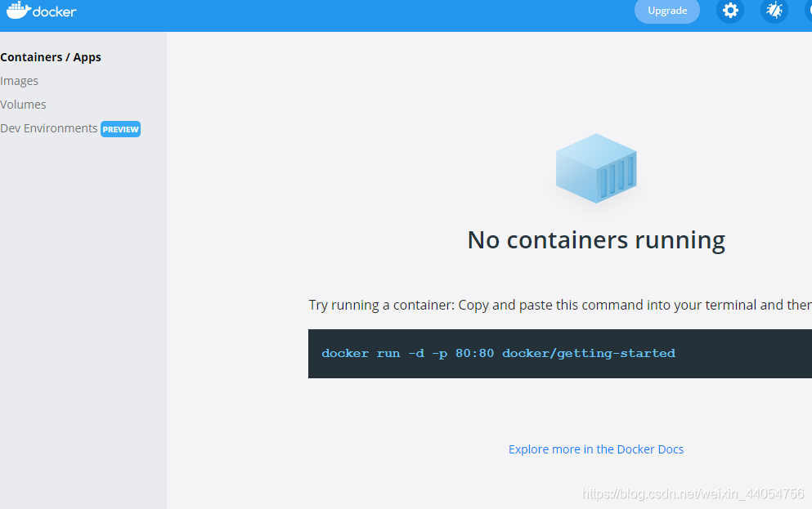
Task: Click the PREVIEW badge
Action: click(121, 129)
